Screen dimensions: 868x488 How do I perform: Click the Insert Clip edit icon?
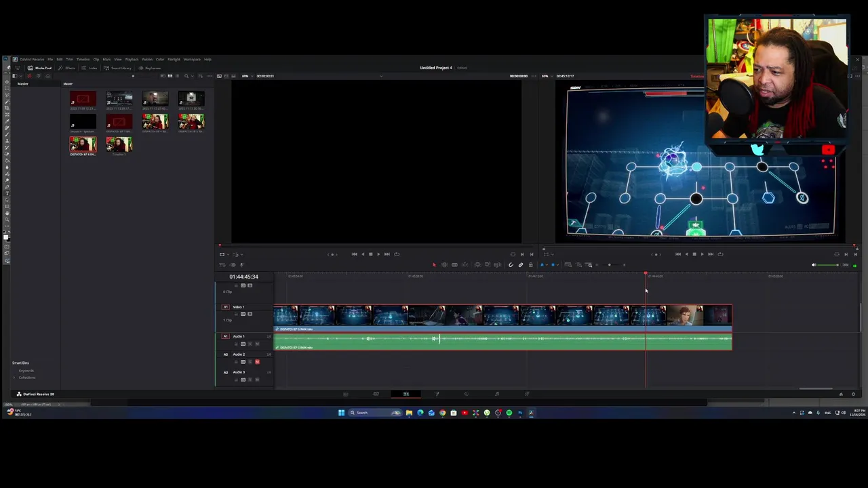pos(477,265)
